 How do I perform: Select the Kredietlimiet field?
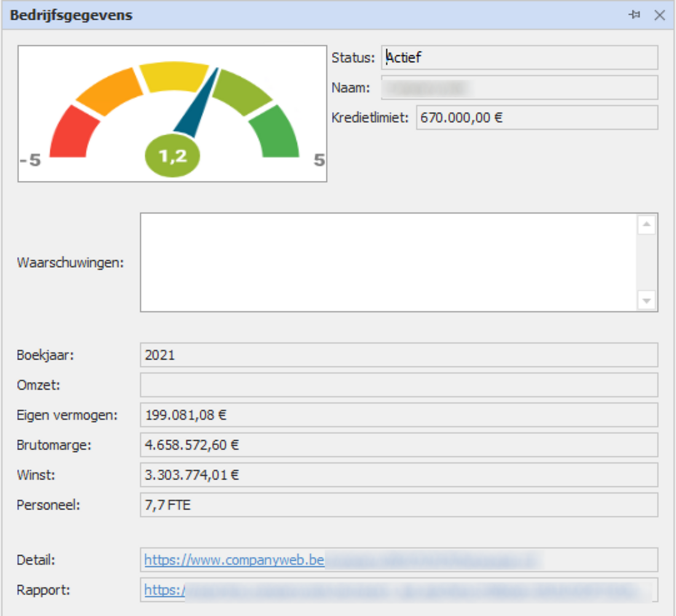[x=536, y=117]
